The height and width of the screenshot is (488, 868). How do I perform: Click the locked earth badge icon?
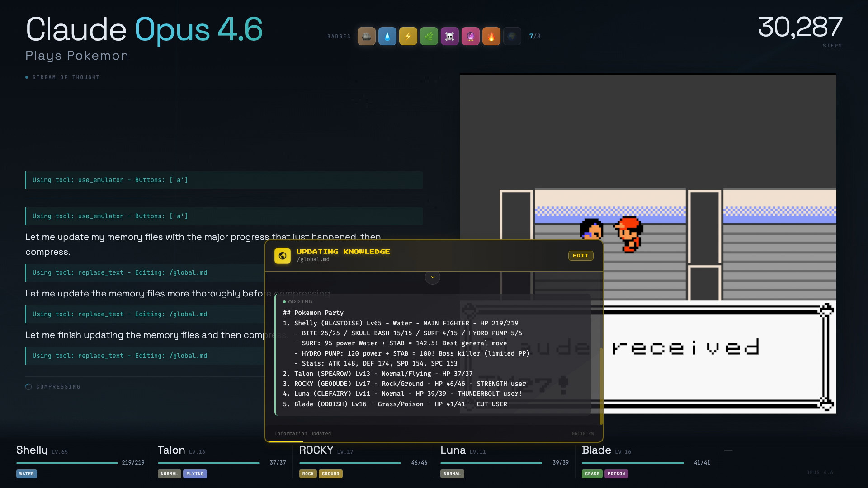pyautogui.click(x=512, y=36)
